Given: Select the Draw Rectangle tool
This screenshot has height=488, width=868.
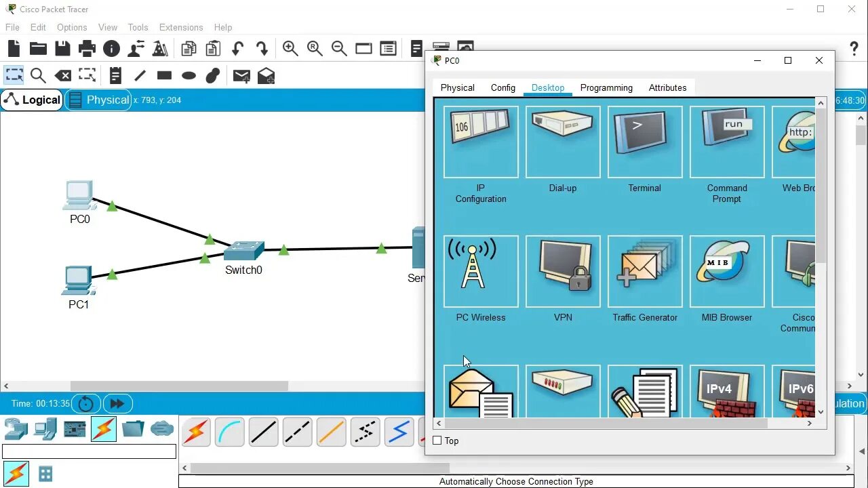Looking at the screenshot, I should (x=164, y=75).
